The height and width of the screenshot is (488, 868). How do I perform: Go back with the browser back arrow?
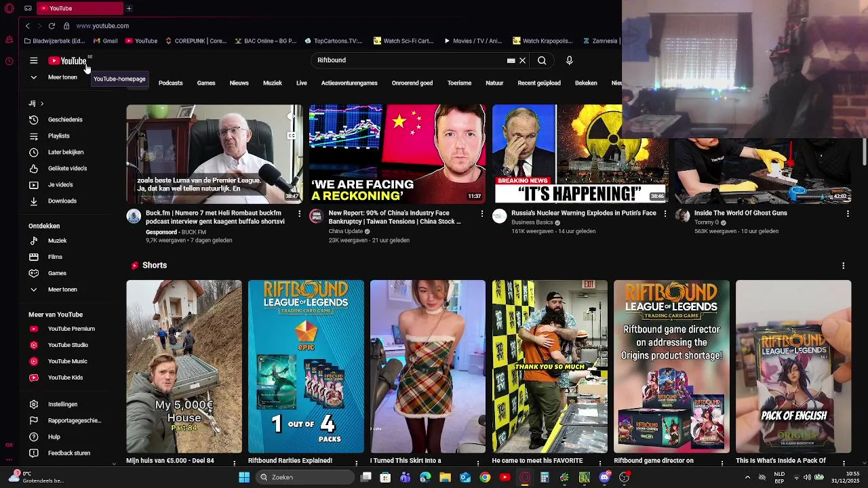tap(27, 26)
